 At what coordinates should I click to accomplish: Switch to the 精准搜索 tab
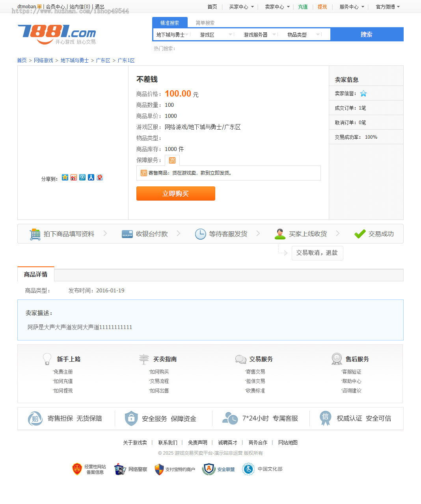pyautogui.click(x=170, y=23)
